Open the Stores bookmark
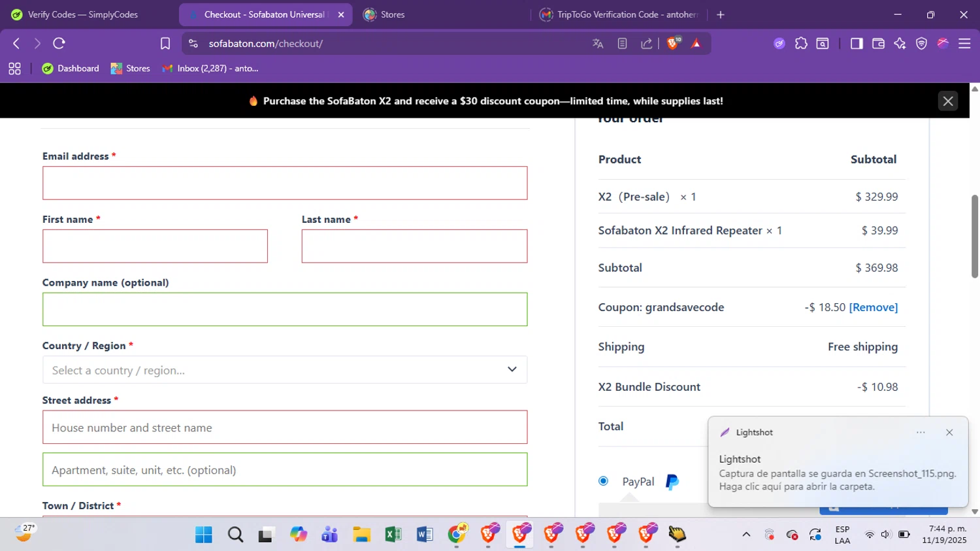Viewport: 980px width, 551px height. (x=130, y=69)
